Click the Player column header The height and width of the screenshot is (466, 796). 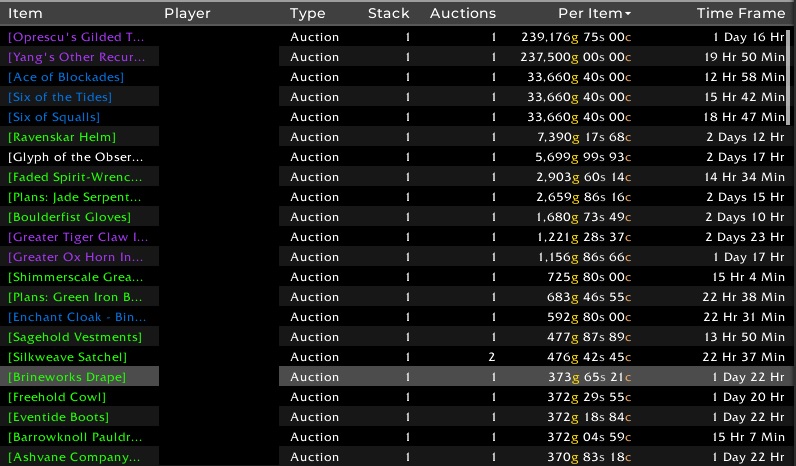(x=187, y=14)
